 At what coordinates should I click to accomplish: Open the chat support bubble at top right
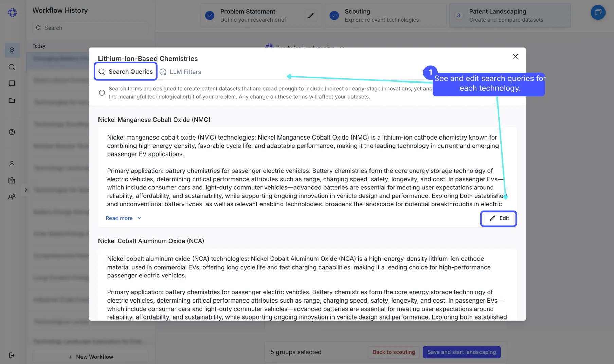click(598, 13)
